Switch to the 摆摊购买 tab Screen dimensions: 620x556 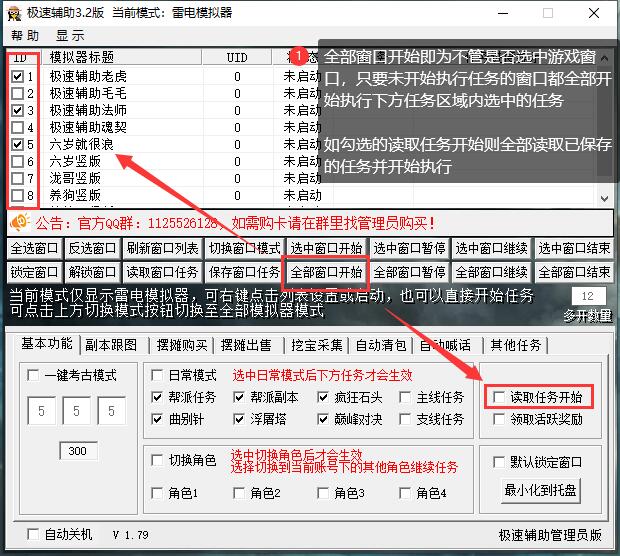point(182,345)
